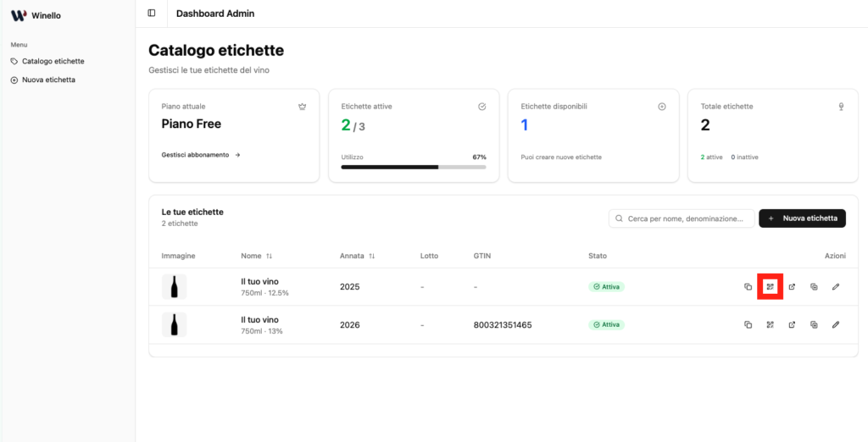Select Nuova etichetta in sidebar menu
The height and width of the screenshot is (442, 868).
pyautogui.click(x=48, y=80)
